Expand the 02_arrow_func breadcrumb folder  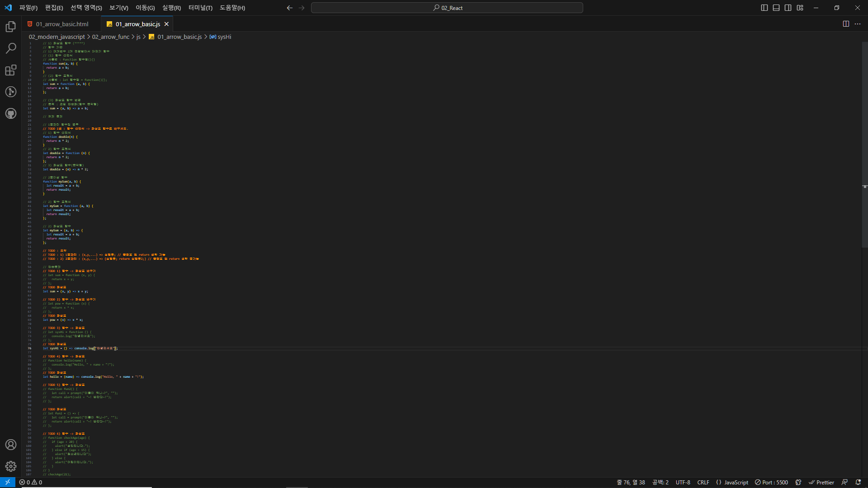pos(111,37)
